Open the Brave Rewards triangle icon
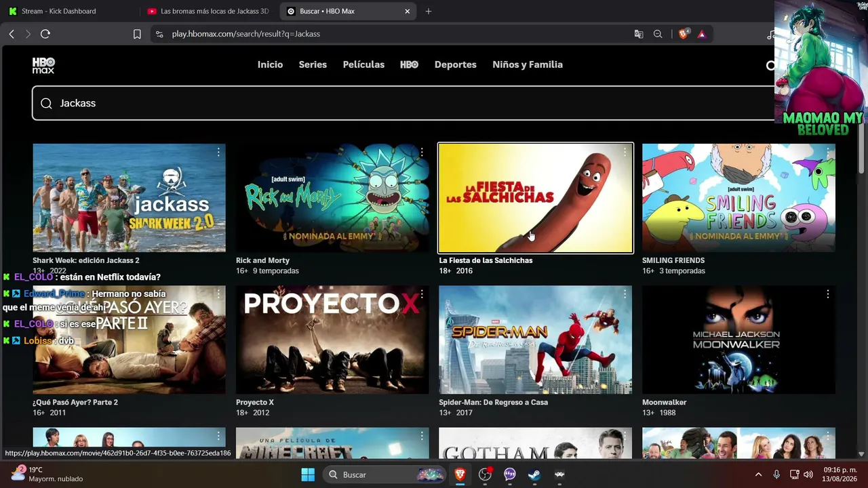Image resolution: width=868 pixels, height=488 pixels. pyautogui.click(x=701, y=34)
